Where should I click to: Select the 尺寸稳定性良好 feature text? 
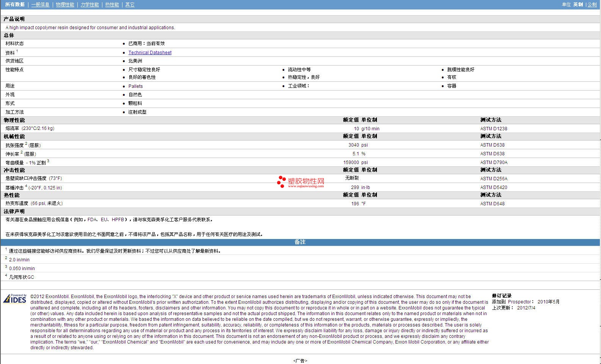(x=144, y=70)
